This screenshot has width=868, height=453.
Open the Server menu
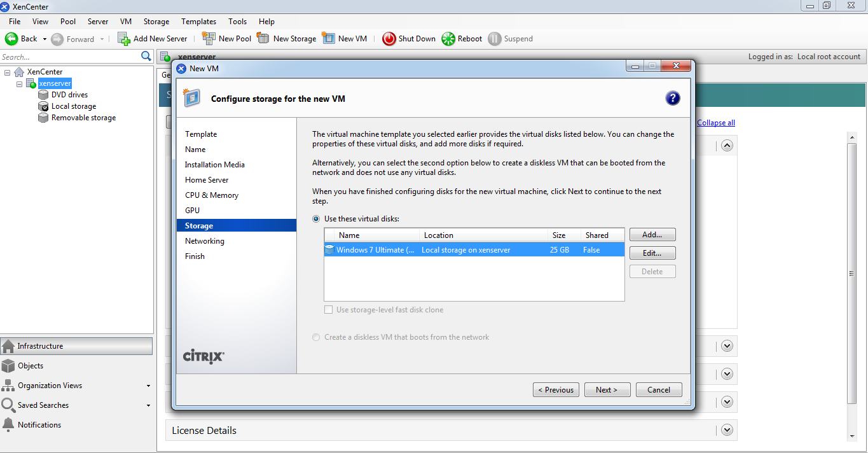click(x=98, y=22)
